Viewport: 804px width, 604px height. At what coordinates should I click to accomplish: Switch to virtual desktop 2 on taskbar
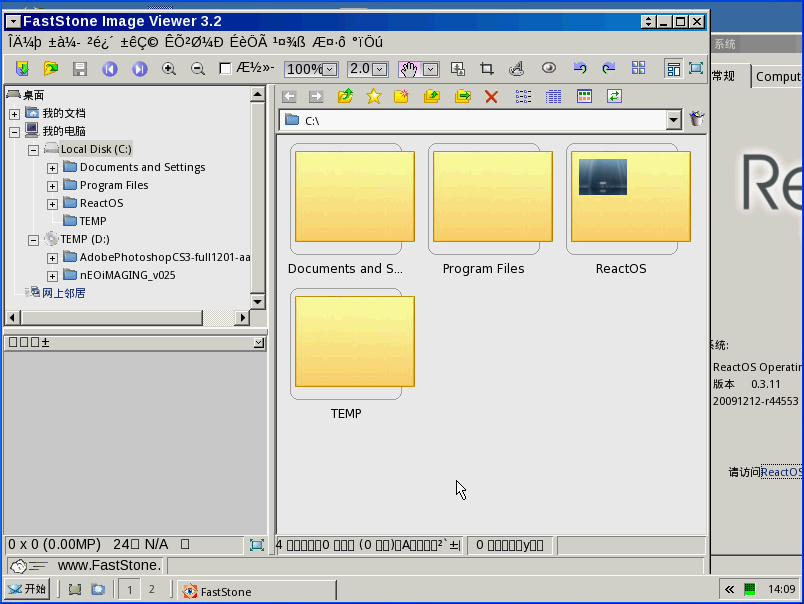coord(152,590)
